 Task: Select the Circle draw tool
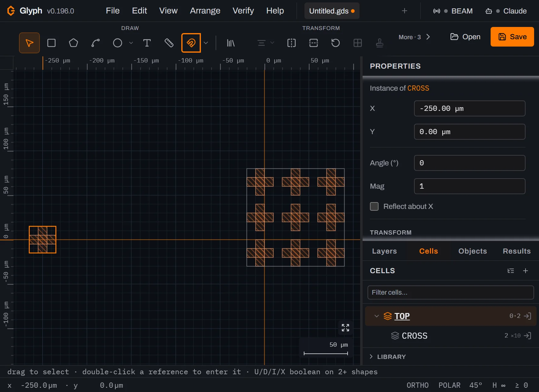118,43
